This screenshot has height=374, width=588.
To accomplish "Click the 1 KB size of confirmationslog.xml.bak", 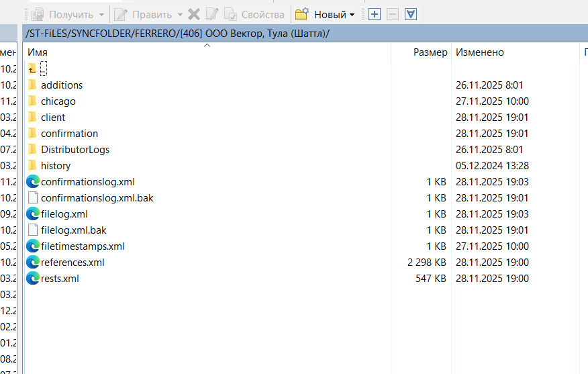I will (x=436, y=198).
